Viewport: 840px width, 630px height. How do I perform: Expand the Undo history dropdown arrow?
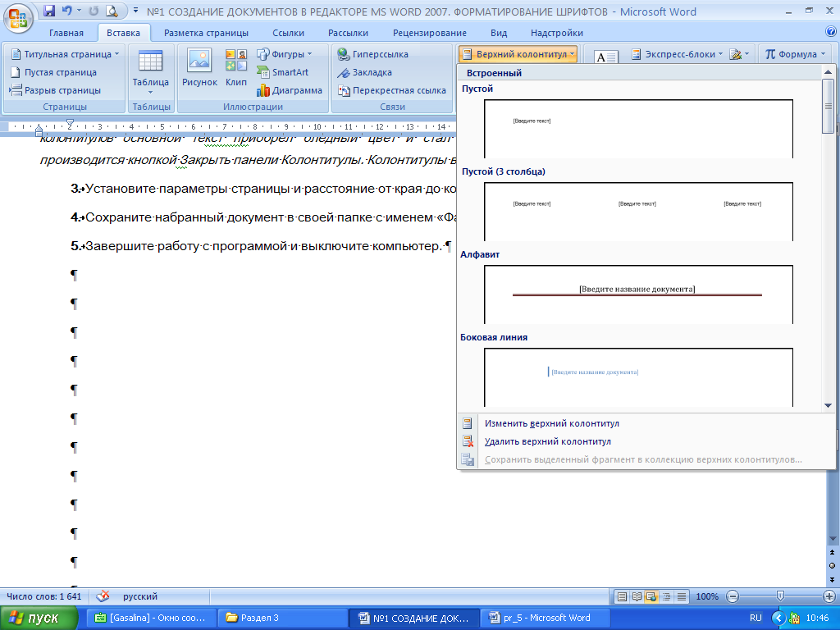tap(80, 11)
